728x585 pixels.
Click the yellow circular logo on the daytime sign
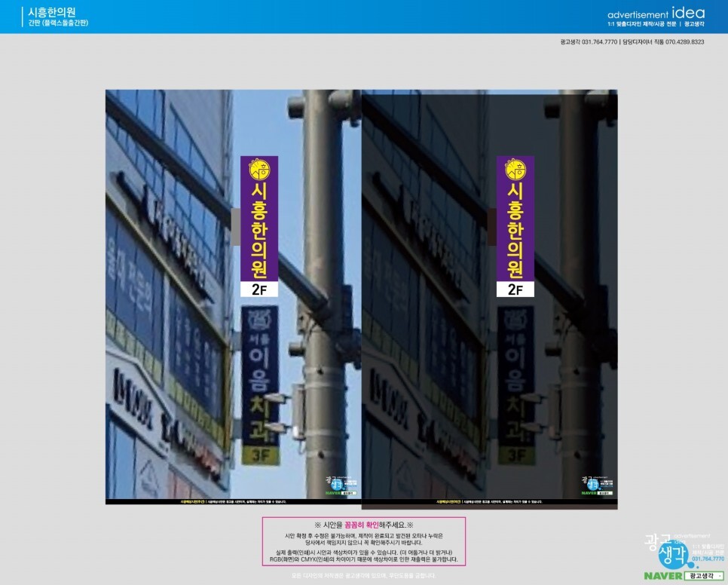click(x=259, y=169)
